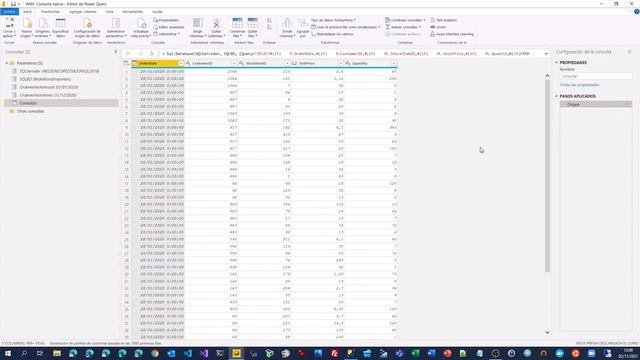Open the StockItemID column filter dropdown
This screenshot has height=360, width=640.
[287, 63]
